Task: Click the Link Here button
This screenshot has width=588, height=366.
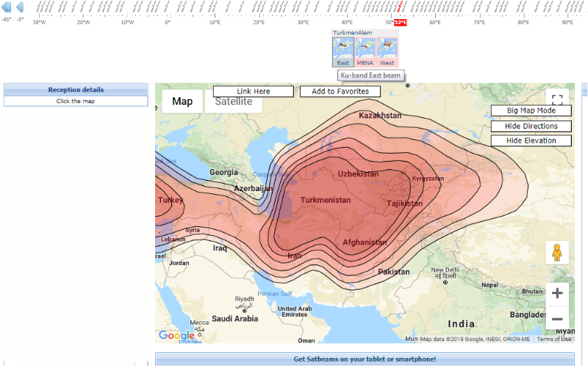Action: [254, 91]
